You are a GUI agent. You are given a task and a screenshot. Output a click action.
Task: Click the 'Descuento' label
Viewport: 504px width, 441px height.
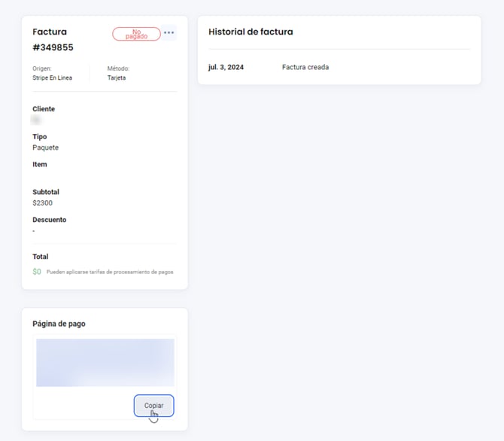50,220
